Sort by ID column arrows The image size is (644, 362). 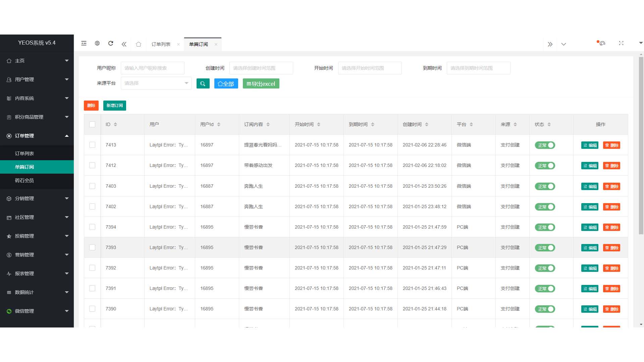pos(115,124)
